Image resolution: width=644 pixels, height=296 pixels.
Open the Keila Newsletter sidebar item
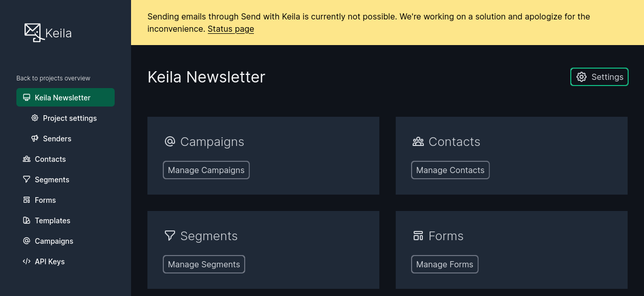pos(66,97)
